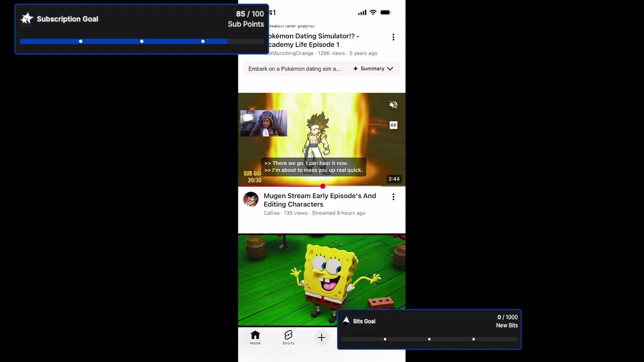The height and width of the screenshot is (362, 644).
Task: Open Calliso channel avatar
Action: pos(251,200)
